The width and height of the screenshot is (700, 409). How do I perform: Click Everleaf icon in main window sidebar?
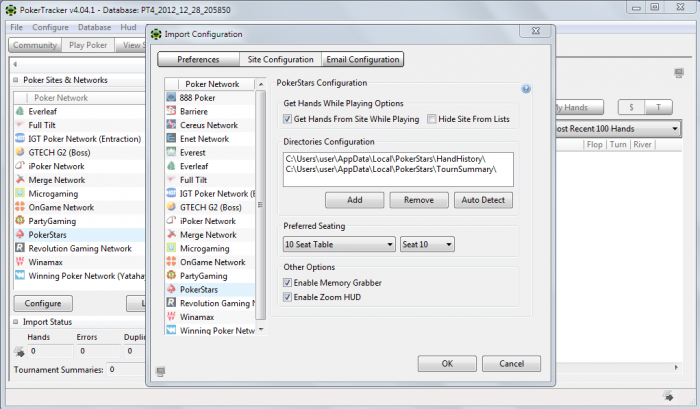click(20, 111)
